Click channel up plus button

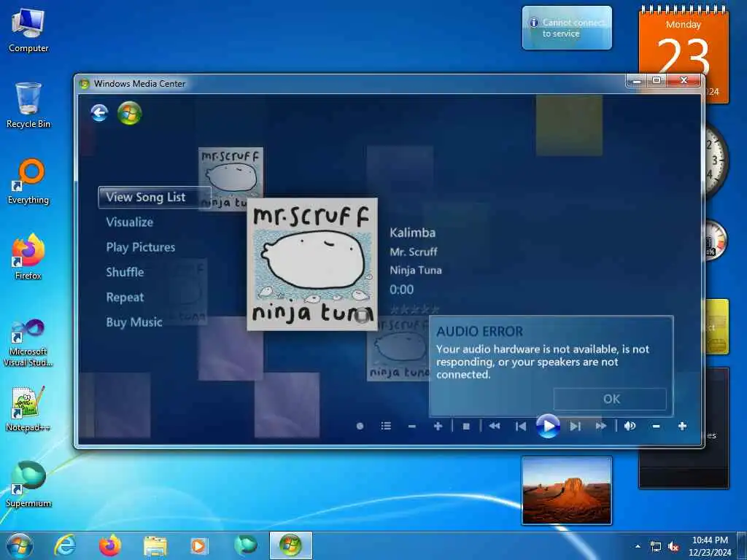point(438,426)
